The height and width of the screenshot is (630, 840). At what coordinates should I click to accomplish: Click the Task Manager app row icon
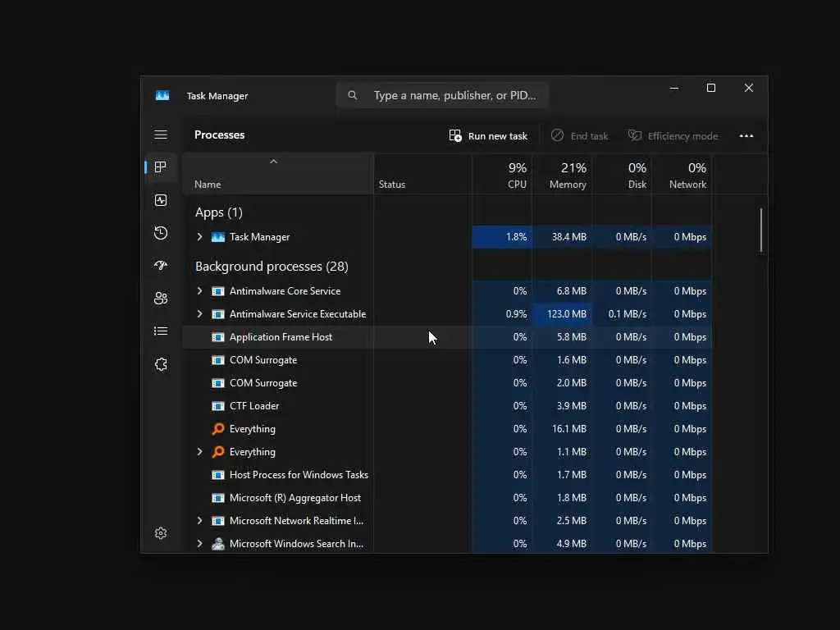218,237
